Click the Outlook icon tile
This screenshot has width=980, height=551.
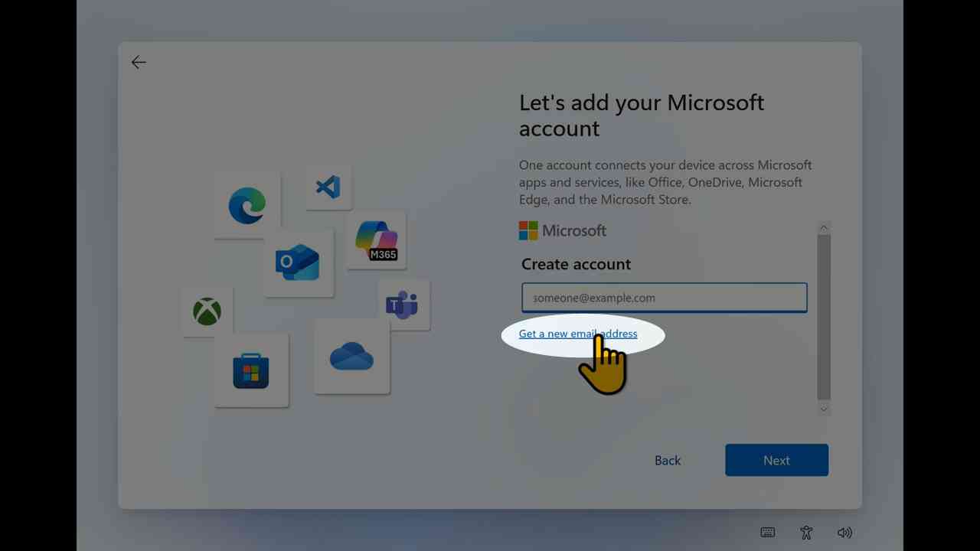(298, 262)
